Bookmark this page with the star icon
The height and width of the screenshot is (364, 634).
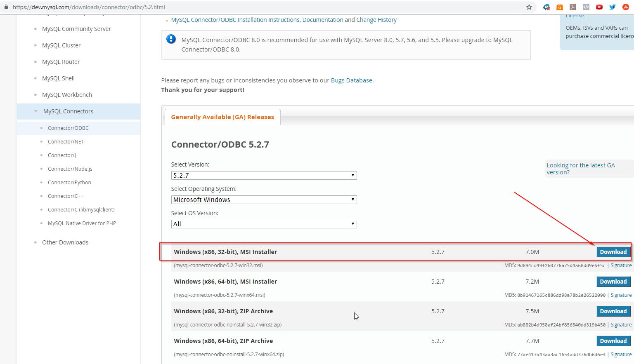pos(529,7)
